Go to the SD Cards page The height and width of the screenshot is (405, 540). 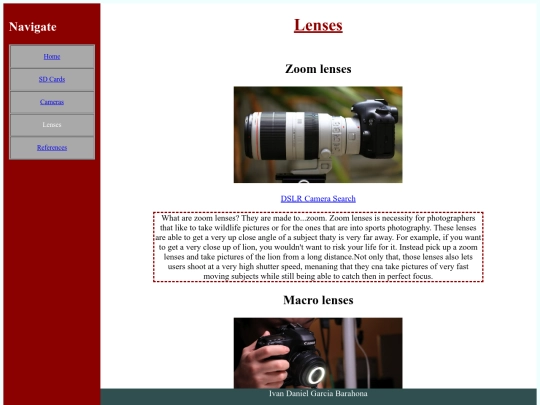pos(52,79)
